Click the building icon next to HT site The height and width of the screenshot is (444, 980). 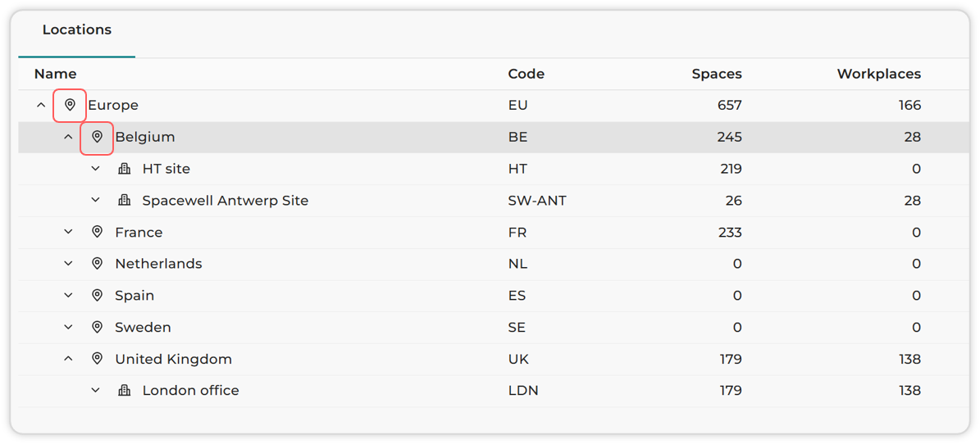pos(125,169)
